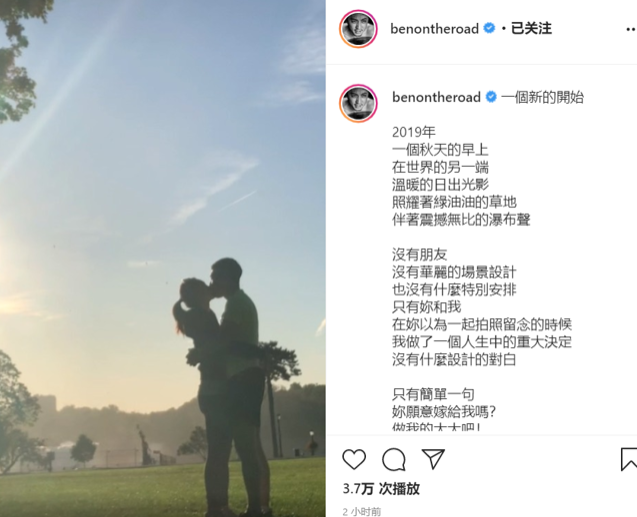637x517 pixels.
Task: Click caption line 妳願意嫁給我嗎?
Action: click(444, 412)
